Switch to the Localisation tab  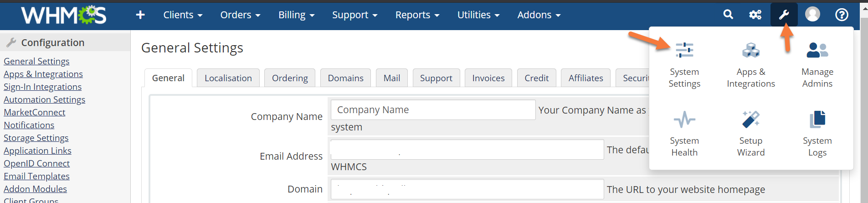[x=228, y=78]
